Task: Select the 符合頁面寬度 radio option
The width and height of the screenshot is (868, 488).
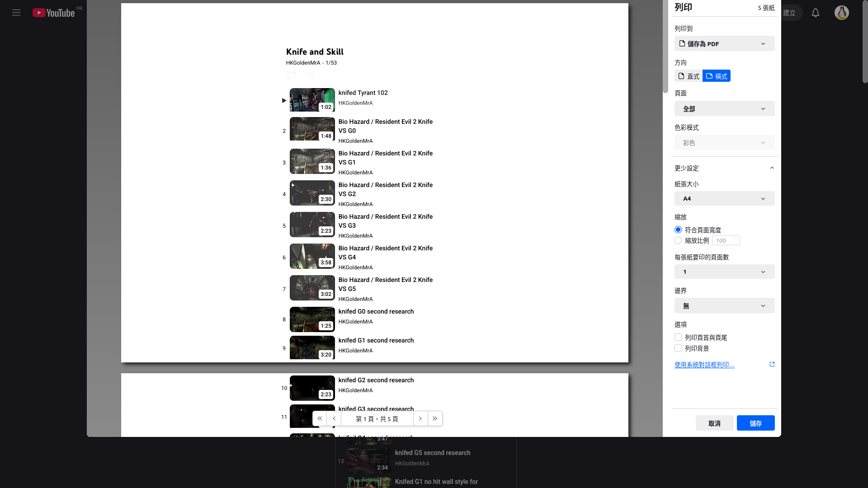Action: click(x=678, y=230)
